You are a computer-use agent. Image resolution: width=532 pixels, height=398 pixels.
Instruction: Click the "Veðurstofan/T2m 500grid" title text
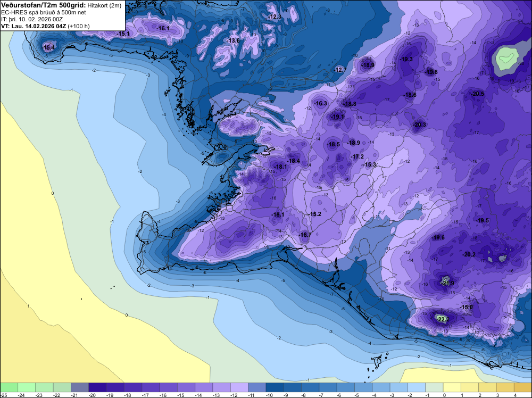(x=44, y=5)
